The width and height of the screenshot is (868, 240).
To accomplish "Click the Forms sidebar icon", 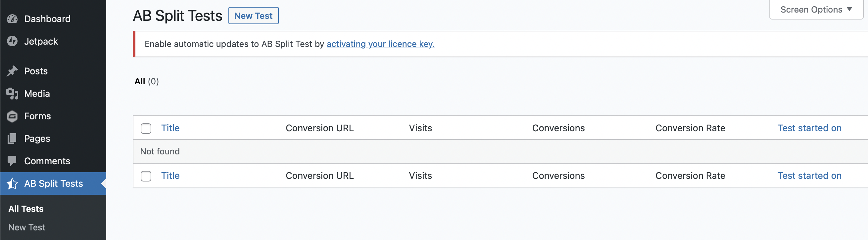I will coord(12,116).
